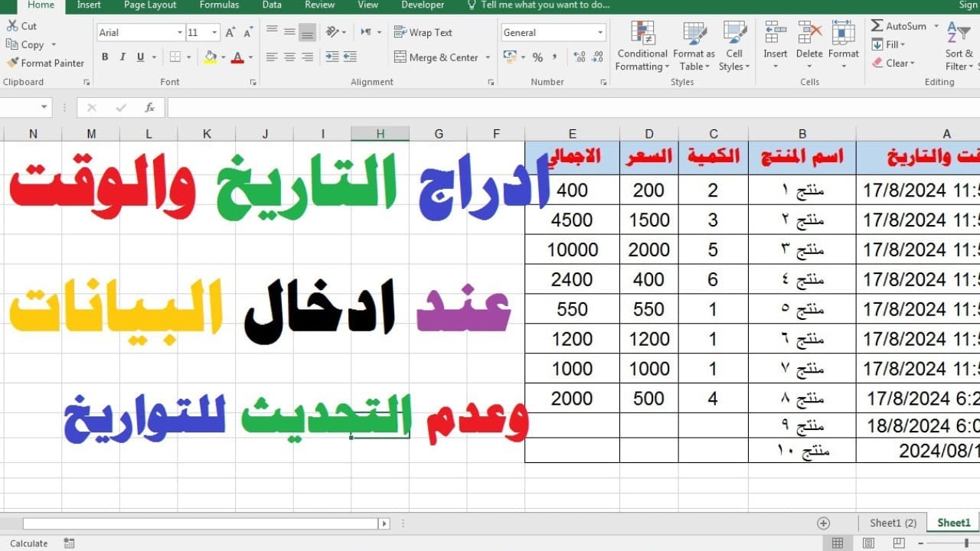Click the Name Box dropdown arrow
This screenshot has height=551, width=980.
pos(44,108)
